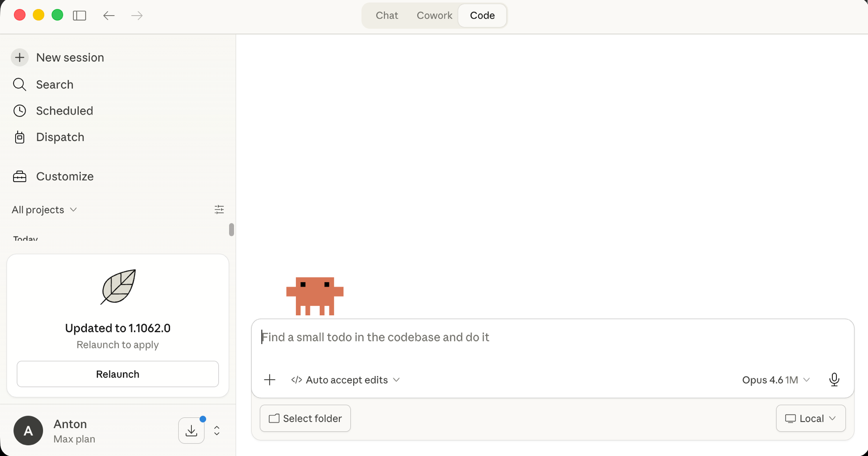Screen dimensions: 868x456
Task: Click the plus attachment icon in the composer
Action: (270, 380)
